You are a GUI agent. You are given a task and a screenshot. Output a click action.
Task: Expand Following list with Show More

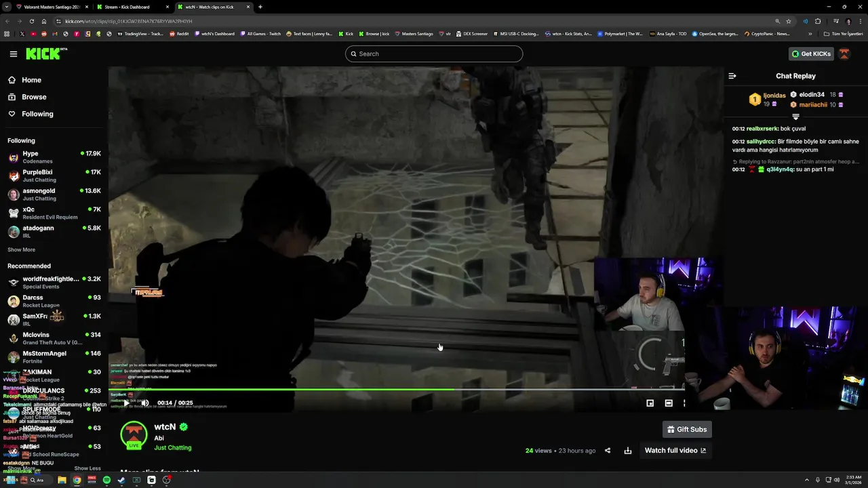coord(21,249)
